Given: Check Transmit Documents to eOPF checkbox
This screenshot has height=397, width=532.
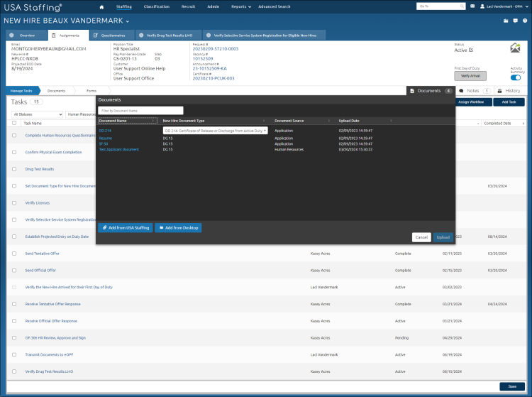Looking at the screenshot, I should (14, 354).
